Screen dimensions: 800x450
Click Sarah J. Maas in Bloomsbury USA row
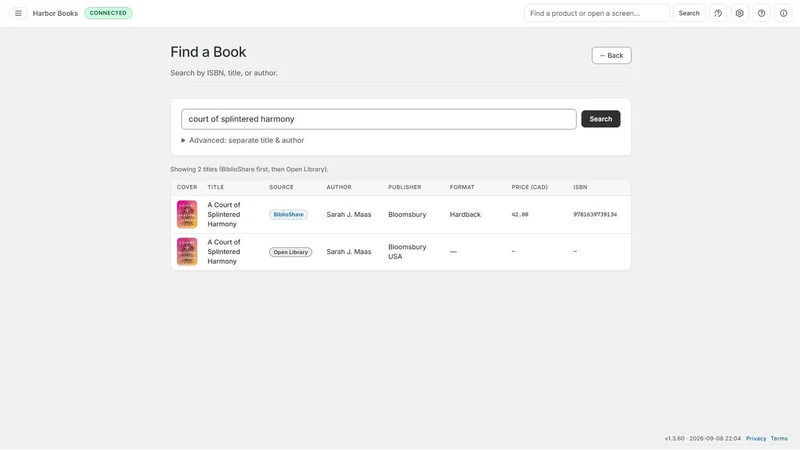click(348, 252)
